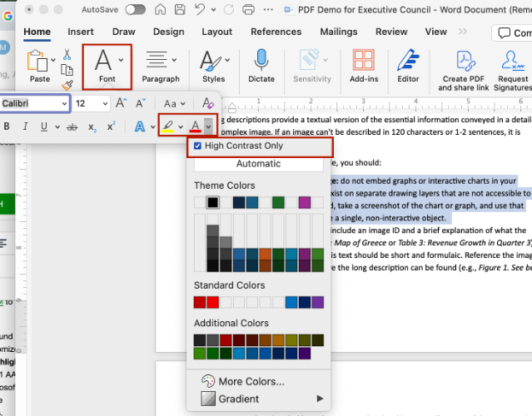Apply Underline formatting
Screen dimensions: 532x416
coord(44,126)
